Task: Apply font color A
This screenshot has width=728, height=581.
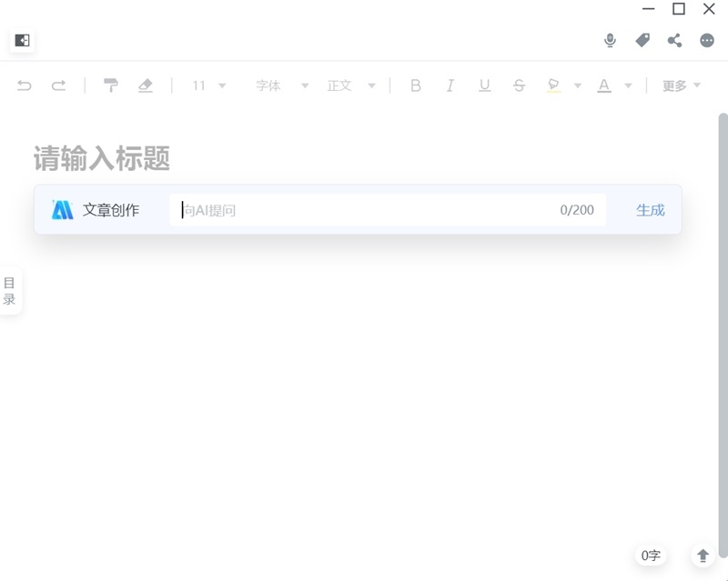Action: (x=604, y=85)
